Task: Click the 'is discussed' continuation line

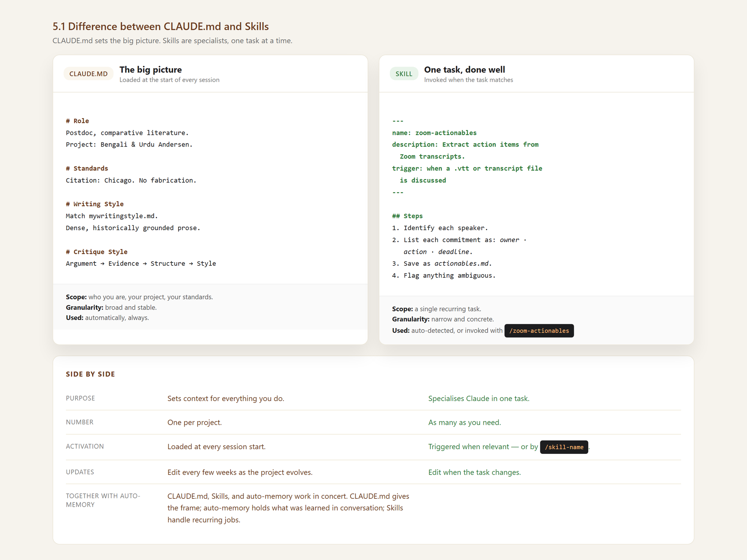Action: [x=423, y=180]
